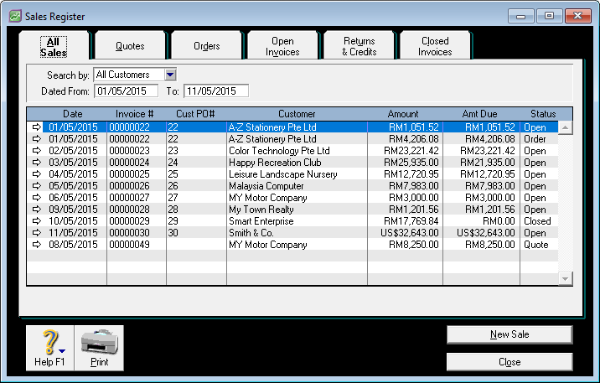Click the list scrollbar down arrow

tap(565, 279)
